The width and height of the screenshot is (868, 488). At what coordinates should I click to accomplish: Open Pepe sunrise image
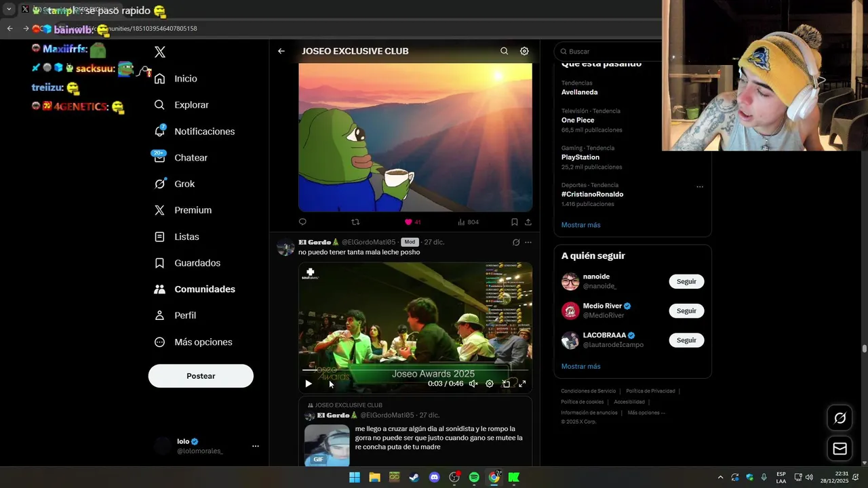coord(415,138)
